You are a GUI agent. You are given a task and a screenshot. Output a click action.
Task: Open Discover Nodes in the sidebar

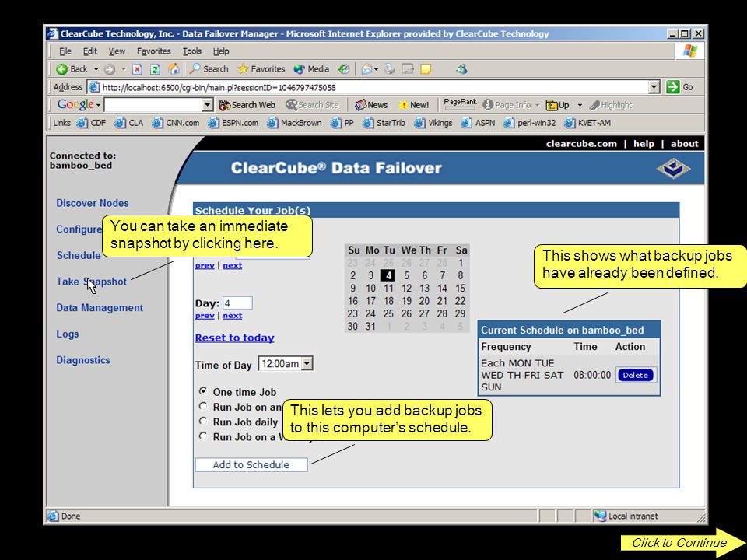(93, 203)
